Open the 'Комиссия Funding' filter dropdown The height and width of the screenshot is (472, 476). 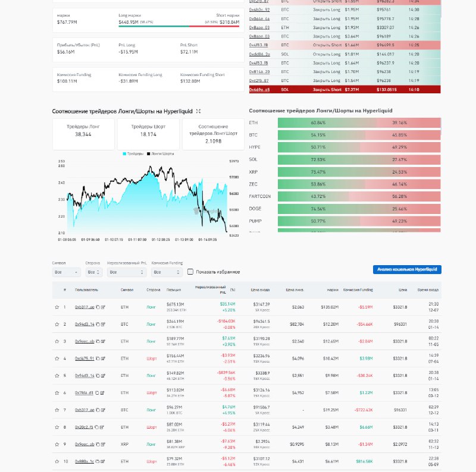166,272
